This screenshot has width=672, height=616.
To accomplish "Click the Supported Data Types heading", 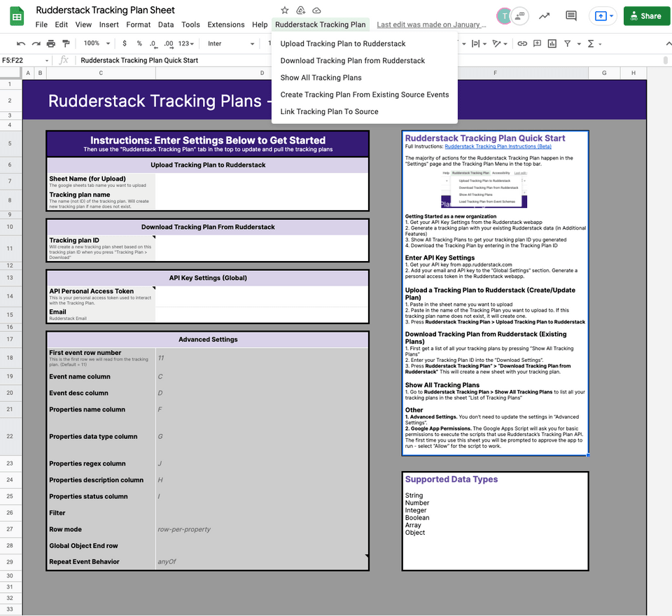I will pyautogui.click(x=451, y=479).
